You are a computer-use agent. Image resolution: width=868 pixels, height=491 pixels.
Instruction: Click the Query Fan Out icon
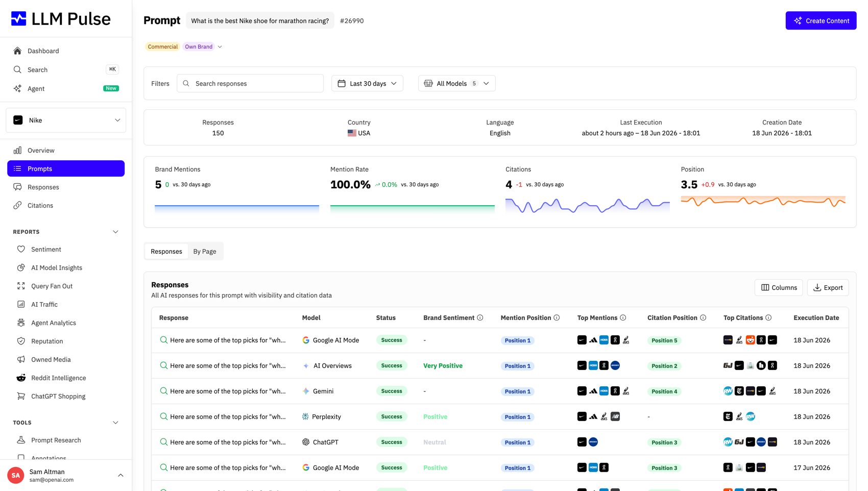tap(21, 286)
